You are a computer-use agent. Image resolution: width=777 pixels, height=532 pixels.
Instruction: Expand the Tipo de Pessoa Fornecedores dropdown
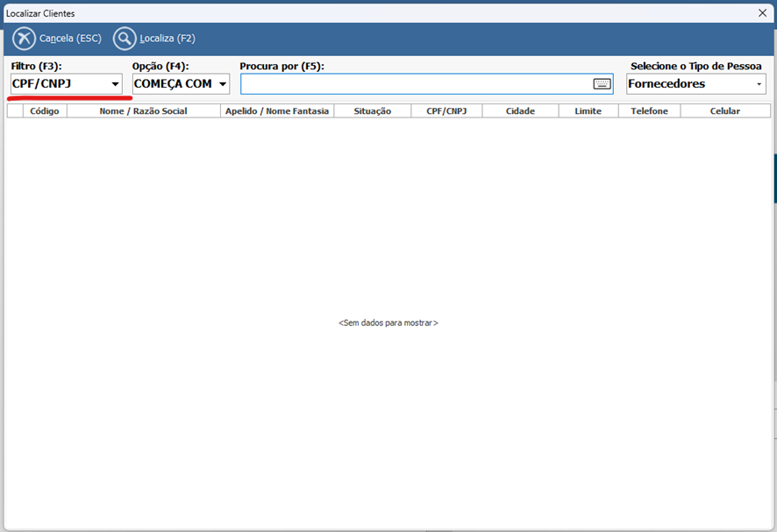pyautogui.click(x=759, y=84)
